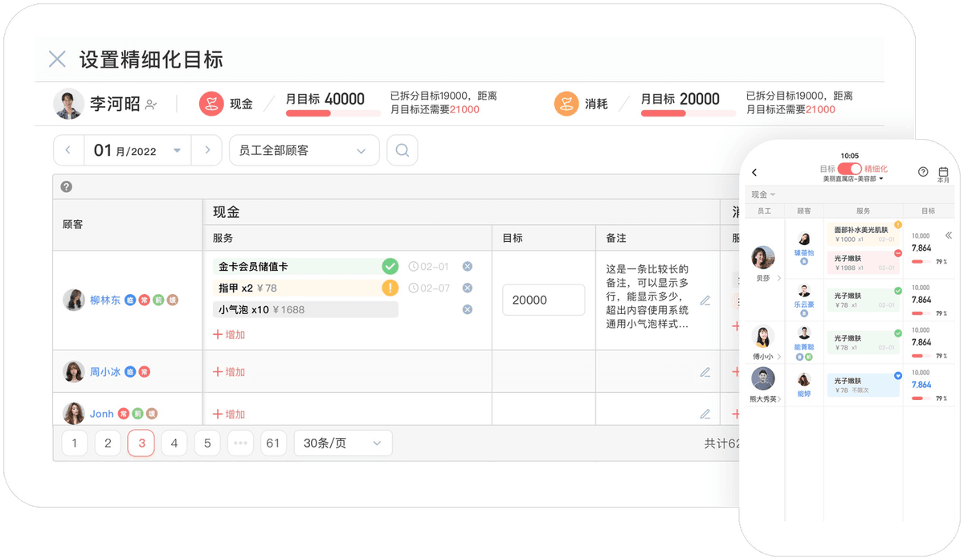Viewport: 964px width, 560px height.
Task: Go to page 5
Action: point(207,443)
